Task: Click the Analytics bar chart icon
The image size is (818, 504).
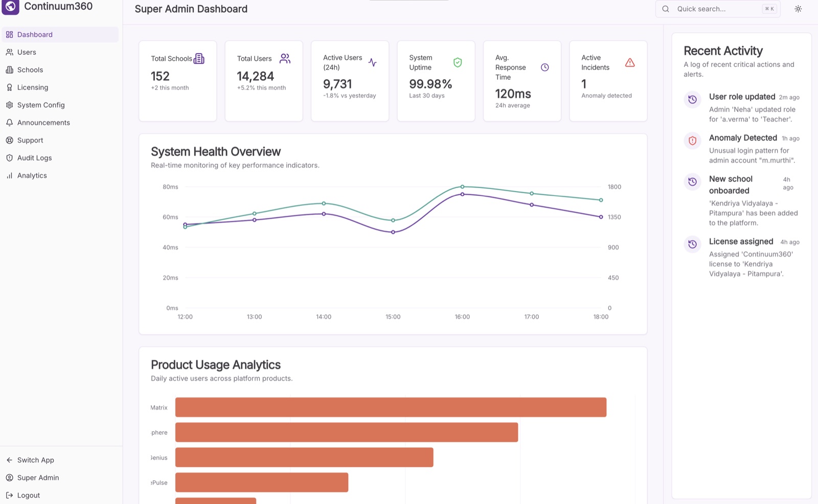Action: (9, 176)
